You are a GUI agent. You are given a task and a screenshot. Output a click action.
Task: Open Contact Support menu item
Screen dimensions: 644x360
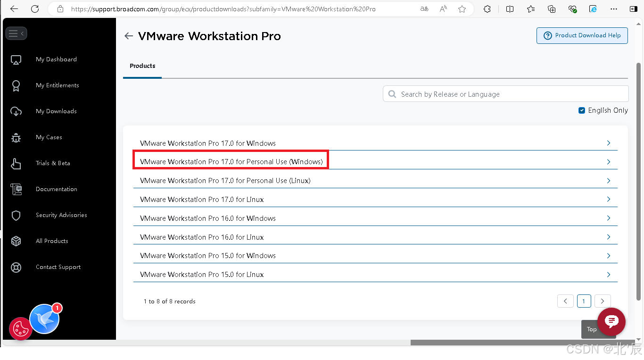click(x=58, y=267)
